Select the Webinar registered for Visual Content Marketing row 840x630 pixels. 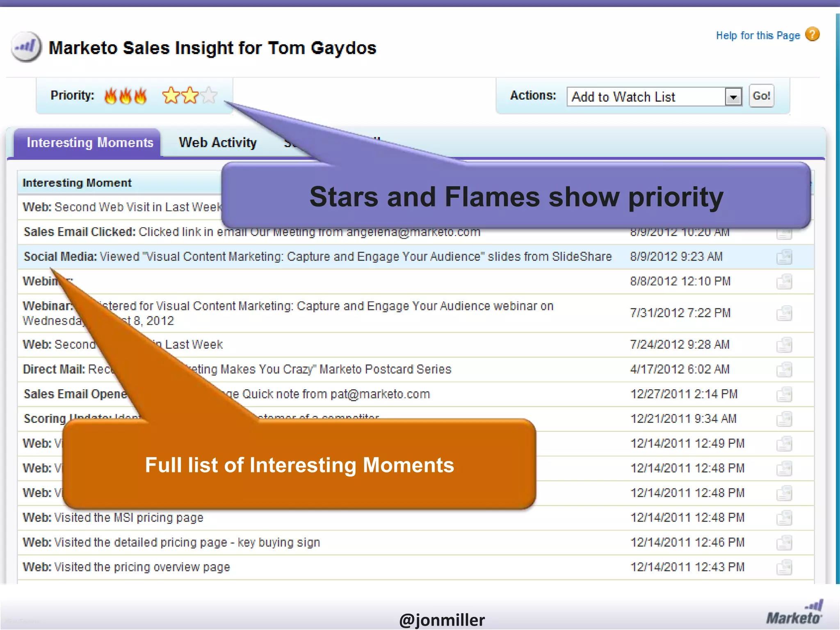(x=415, y=313)
